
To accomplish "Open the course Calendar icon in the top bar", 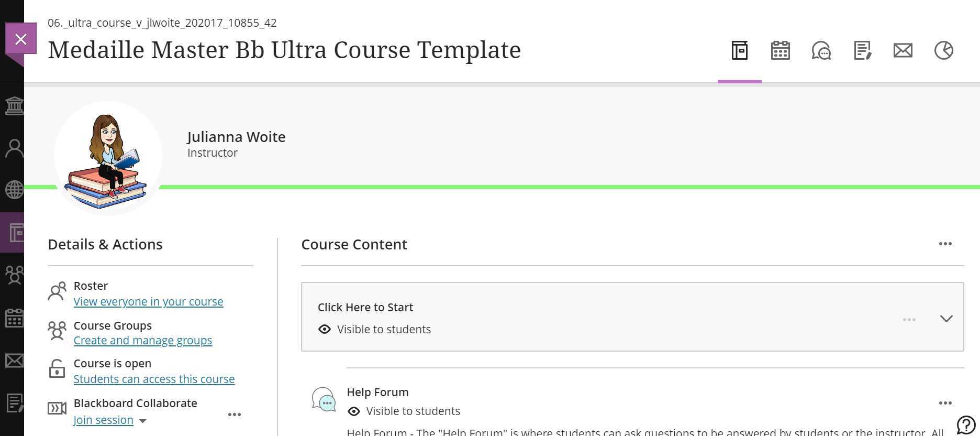I will pyautogui.click(x=779, y=50).
